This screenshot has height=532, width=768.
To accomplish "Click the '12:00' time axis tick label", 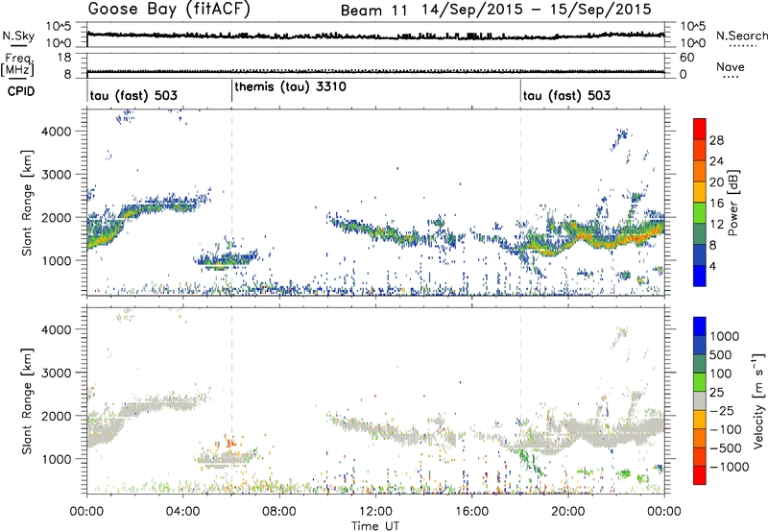I will pos(375,512).
